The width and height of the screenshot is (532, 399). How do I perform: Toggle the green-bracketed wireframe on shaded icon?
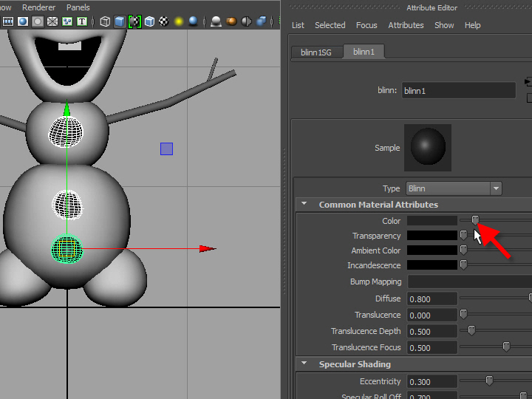pos(134,22)
